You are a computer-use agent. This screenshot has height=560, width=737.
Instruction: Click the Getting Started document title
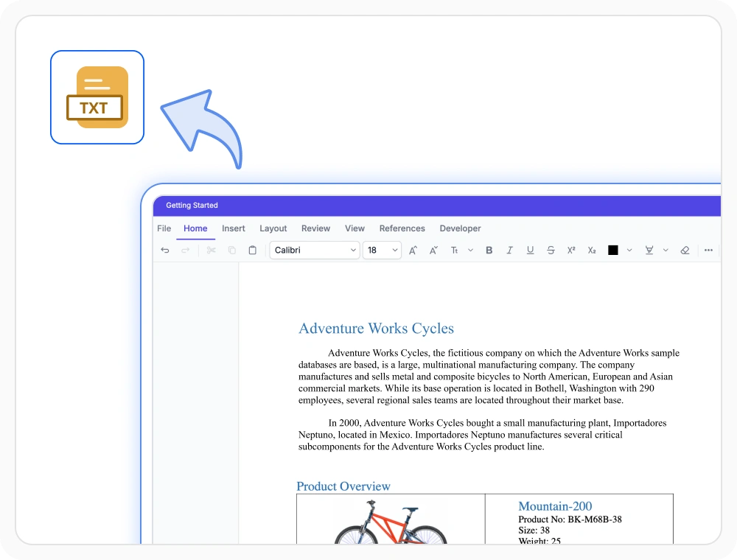tap(192, 206)
